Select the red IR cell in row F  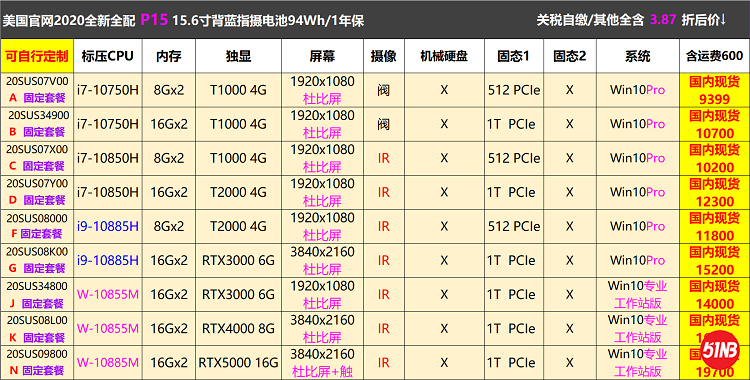point(384,226)
